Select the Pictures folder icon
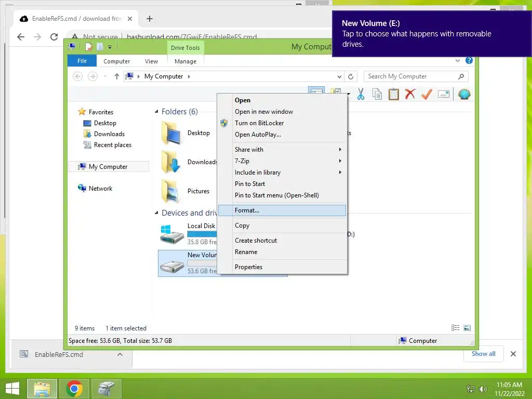532x399 pixels. click(x=171, y=191)
